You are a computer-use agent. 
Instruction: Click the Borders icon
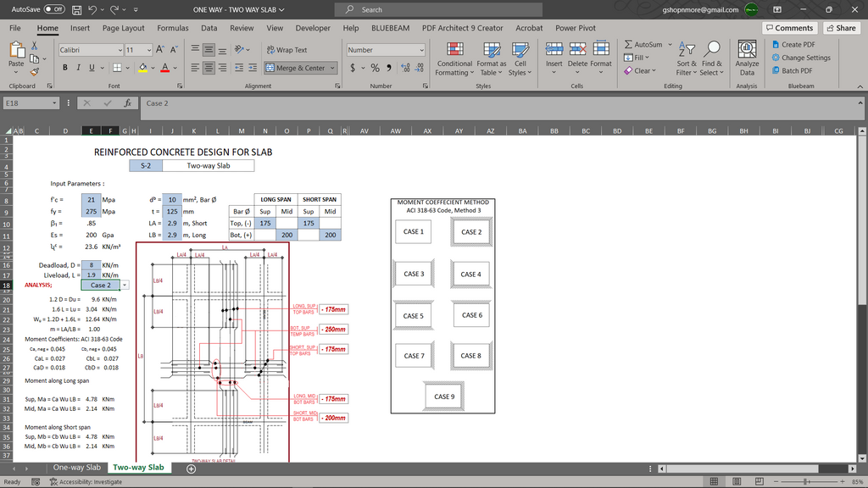point(117,68)
